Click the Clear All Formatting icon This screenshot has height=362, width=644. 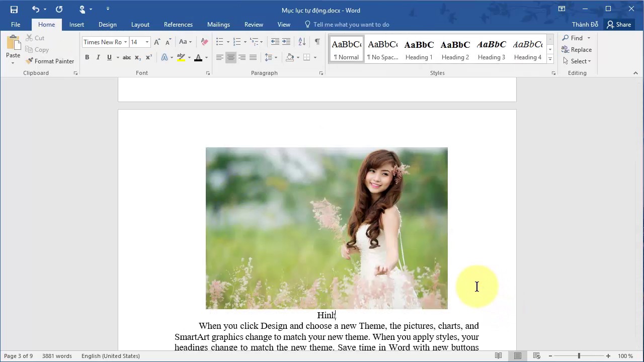tap(204, 42)
